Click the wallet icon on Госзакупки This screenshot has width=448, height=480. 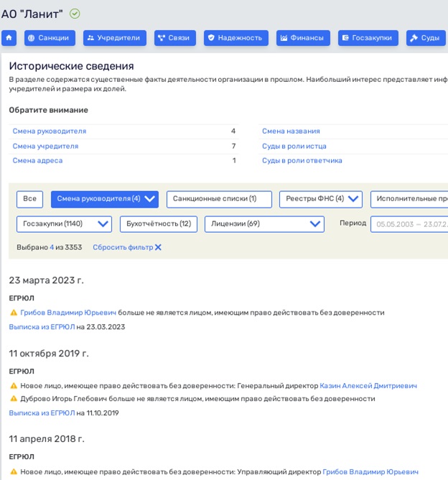[x=345, y=37]
